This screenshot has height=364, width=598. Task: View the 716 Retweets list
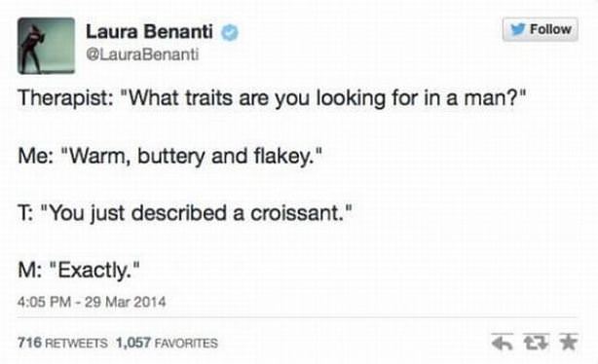coord(62,343)
